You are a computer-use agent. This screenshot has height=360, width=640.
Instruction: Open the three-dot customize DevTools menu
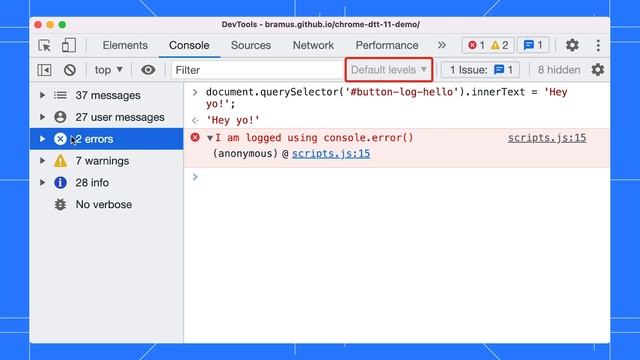click(598, 45)
